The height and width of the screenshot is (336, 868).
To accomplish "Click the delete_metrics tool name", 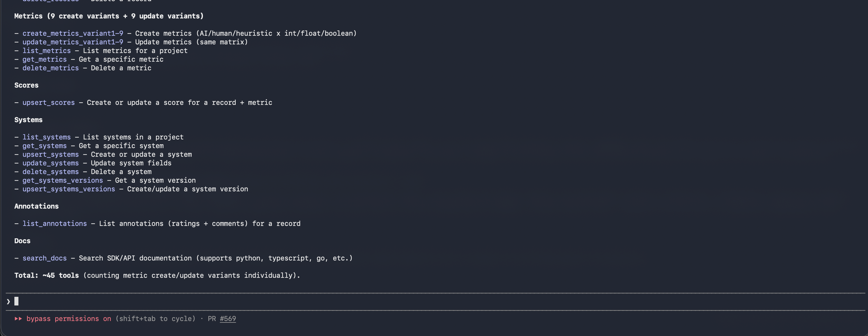I will (51, 68).
